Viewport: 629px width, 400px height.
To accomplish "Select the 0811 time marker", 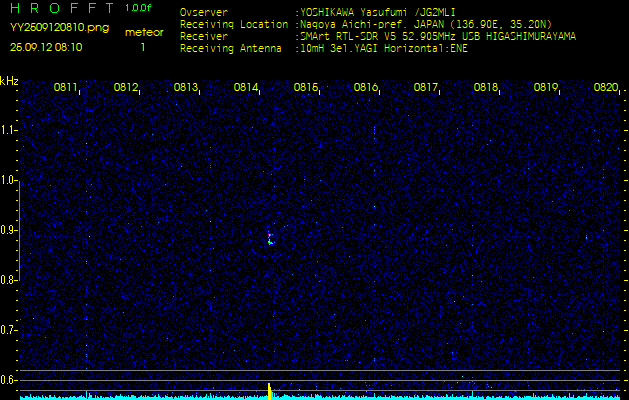I will [66, 88].
